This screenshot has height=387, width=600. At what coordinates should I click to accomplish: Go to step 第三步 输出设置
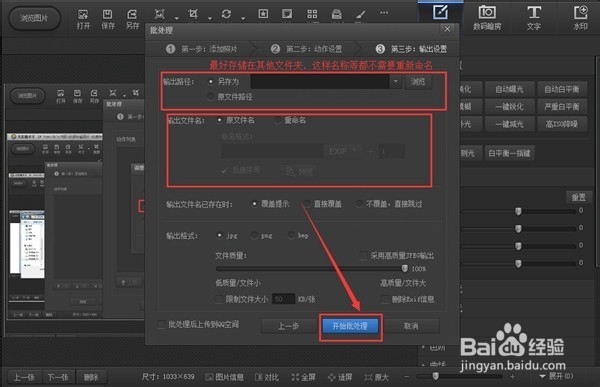[411, 49]
